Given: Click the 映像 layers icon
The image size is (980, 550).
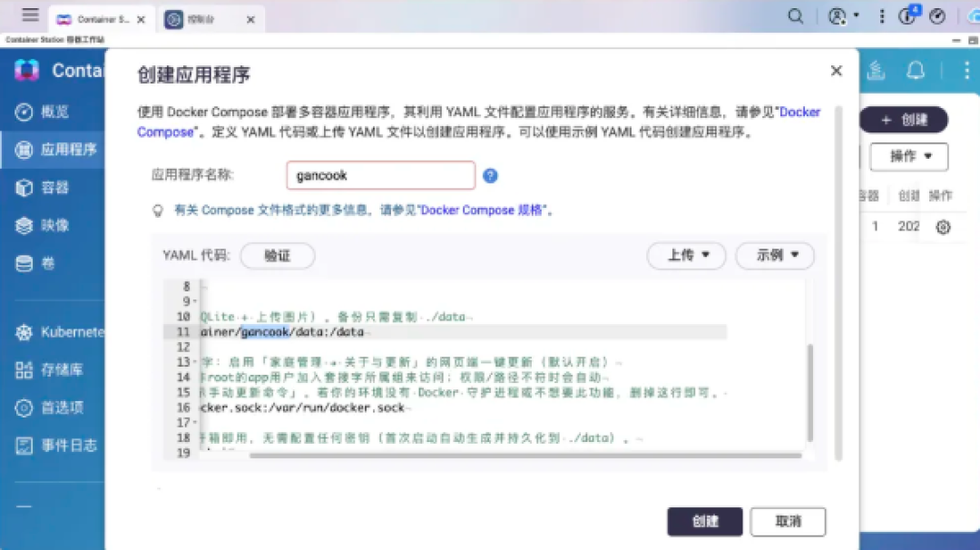Looking at the screenshot, I should click(x=24, y=226).
